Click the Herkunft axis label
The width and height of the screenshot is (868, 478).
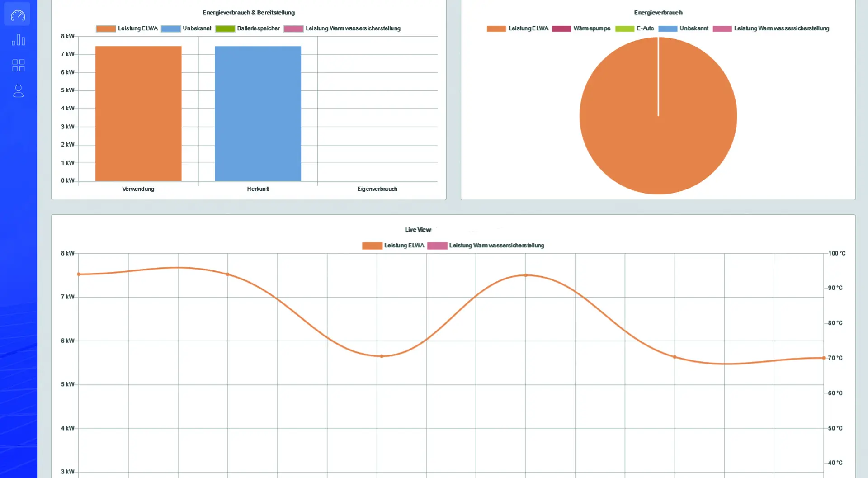click(x=258, y=189)
